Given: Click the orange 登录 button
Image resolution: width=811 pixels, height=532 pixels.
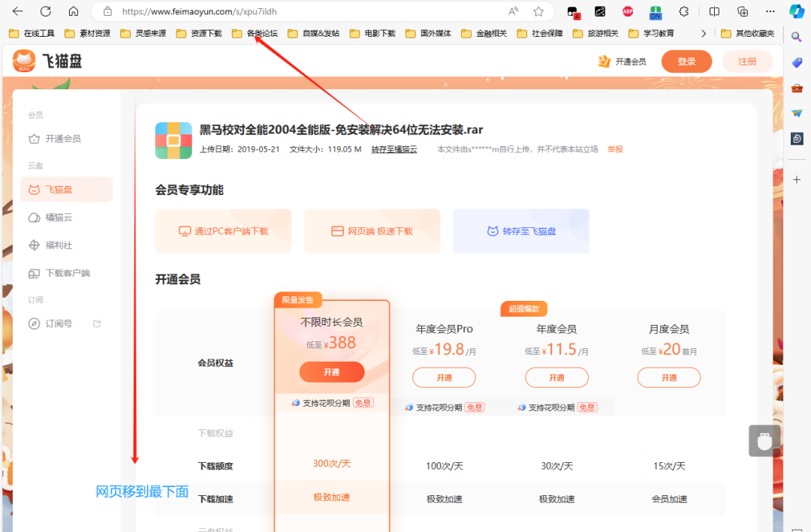Looking at the screenshot, I should click(x=686, y=62).
